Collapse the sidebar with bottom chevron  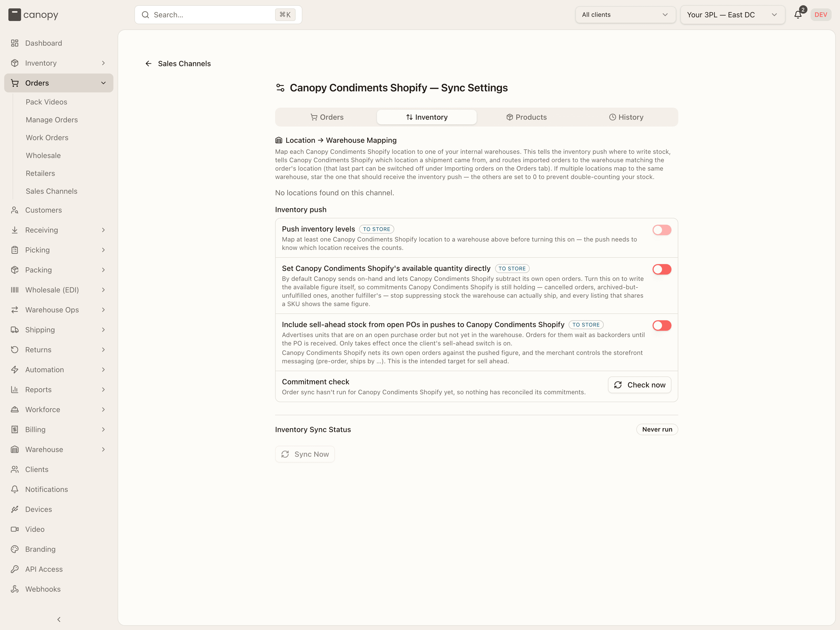tap(59, 619)
